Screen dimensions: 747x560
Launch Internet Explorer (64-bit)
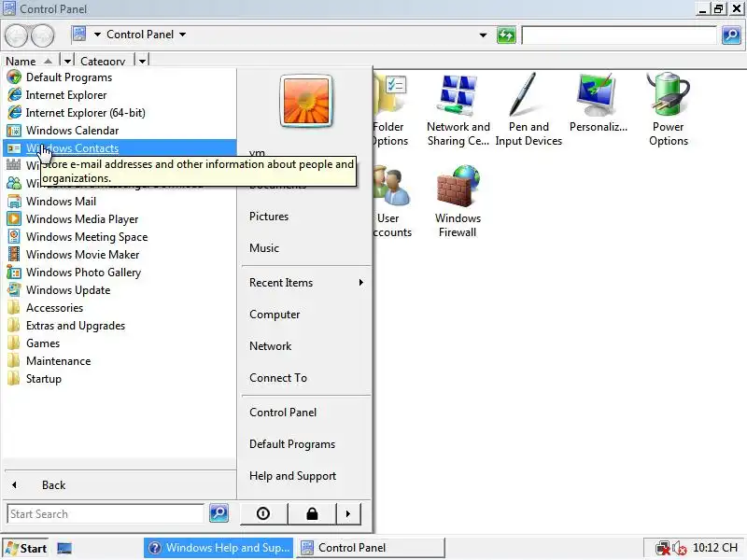tap(120, 112)
